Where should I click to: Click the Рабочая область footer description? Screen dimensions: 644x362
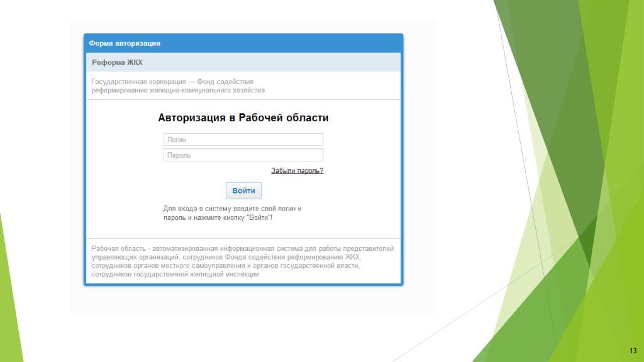click(242, 261)
